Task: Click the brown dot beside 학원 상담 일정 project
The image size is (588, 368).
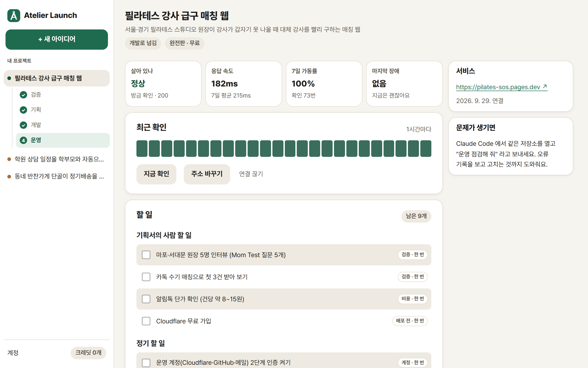Action: [9, 159]
